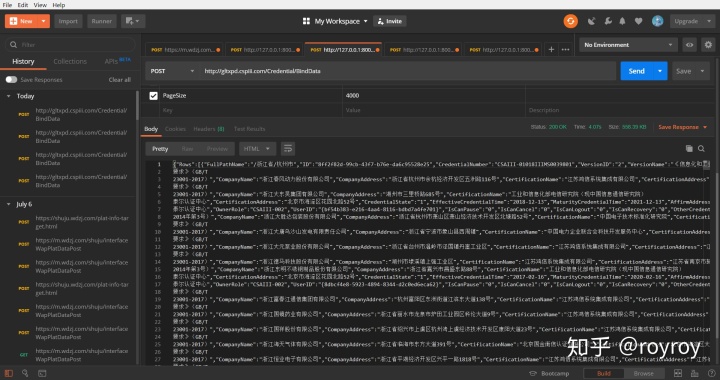The width and height of the screenshot is (720, 380).
Task: Open the user avatar menu
Action: coord(658,21)
